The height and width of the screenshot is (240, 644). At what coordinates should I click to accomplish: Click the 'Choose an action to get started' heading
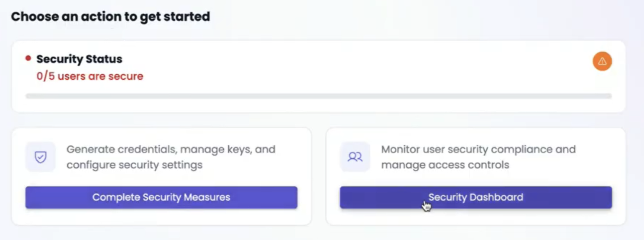point(110,16)
